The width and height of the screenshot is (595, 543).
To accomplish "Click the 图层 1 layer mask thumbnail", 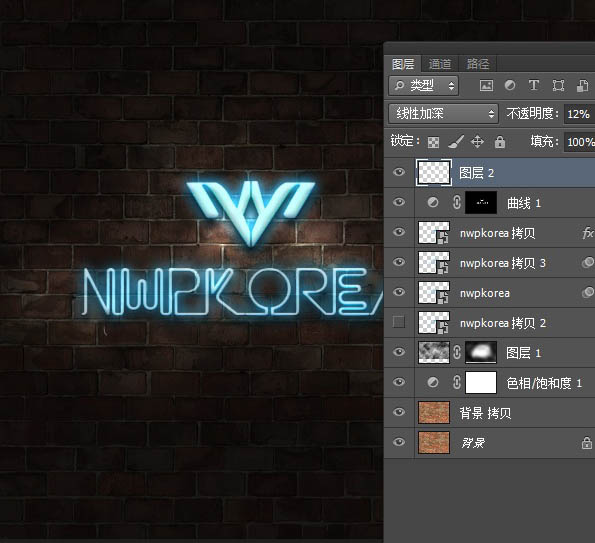I will point(481,353).
